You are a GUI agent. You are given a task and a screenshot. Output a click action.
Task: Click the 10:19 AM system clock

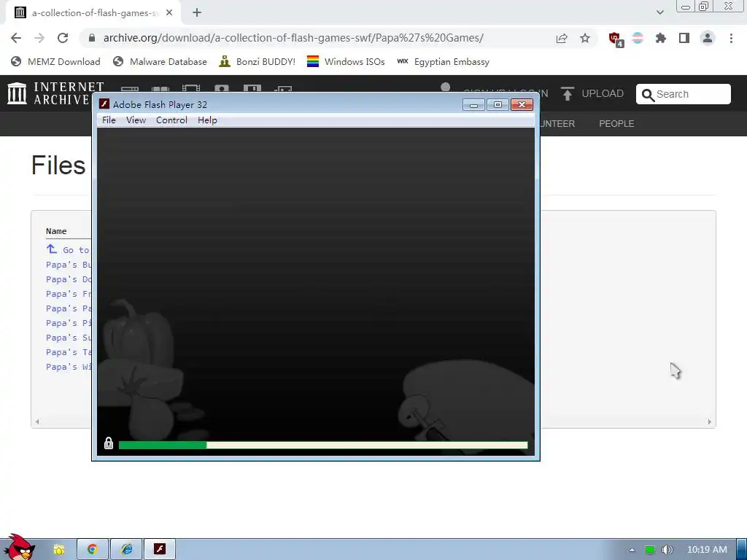(x=707, y=550)
